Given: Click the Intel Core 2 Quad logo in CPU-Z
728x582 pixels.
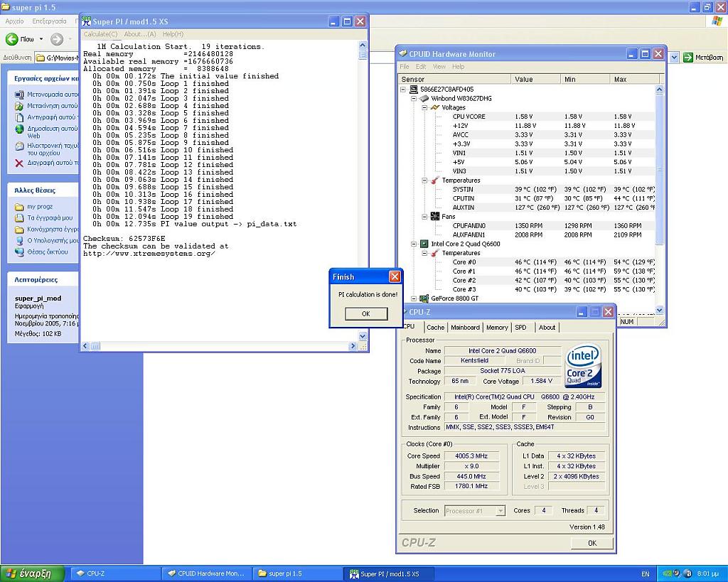Looking at the screenshot, I should [584, 366].
